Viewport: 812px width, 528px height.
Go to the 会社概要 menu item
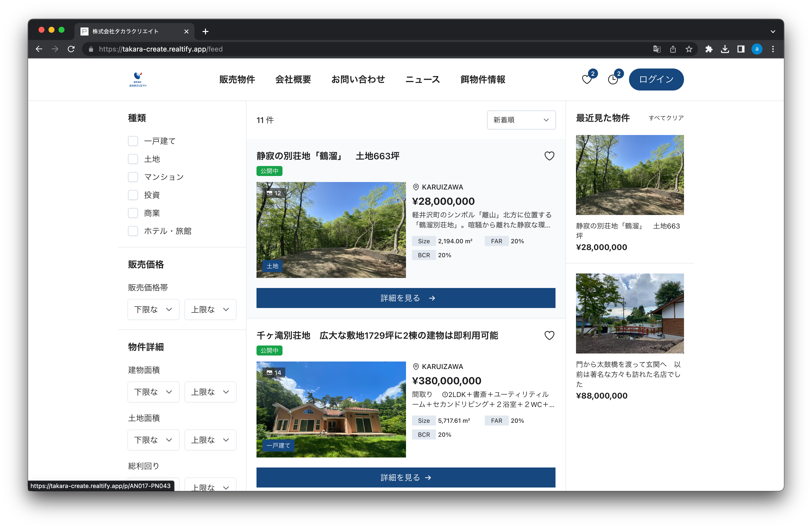click(293, 79)
